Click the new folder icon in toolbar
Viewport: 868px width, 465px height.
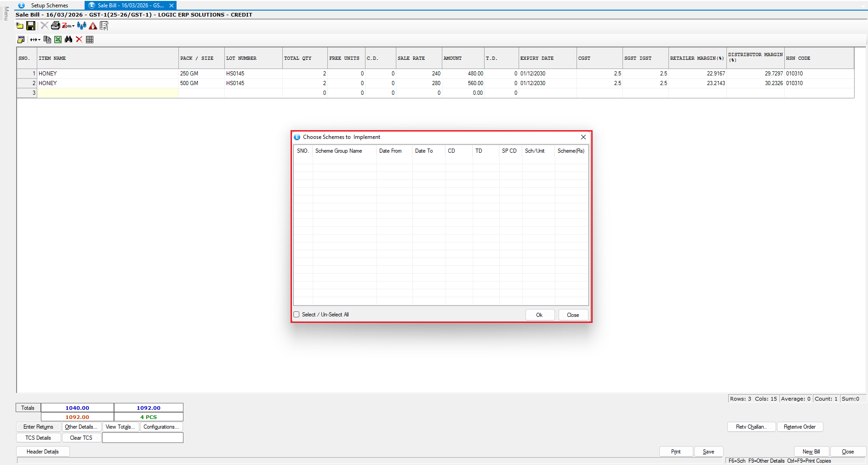20,26
